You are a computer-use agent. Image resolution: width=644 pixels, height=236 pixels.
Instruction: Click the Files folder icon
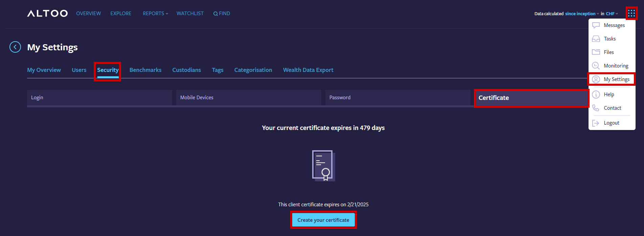point(596,52)
